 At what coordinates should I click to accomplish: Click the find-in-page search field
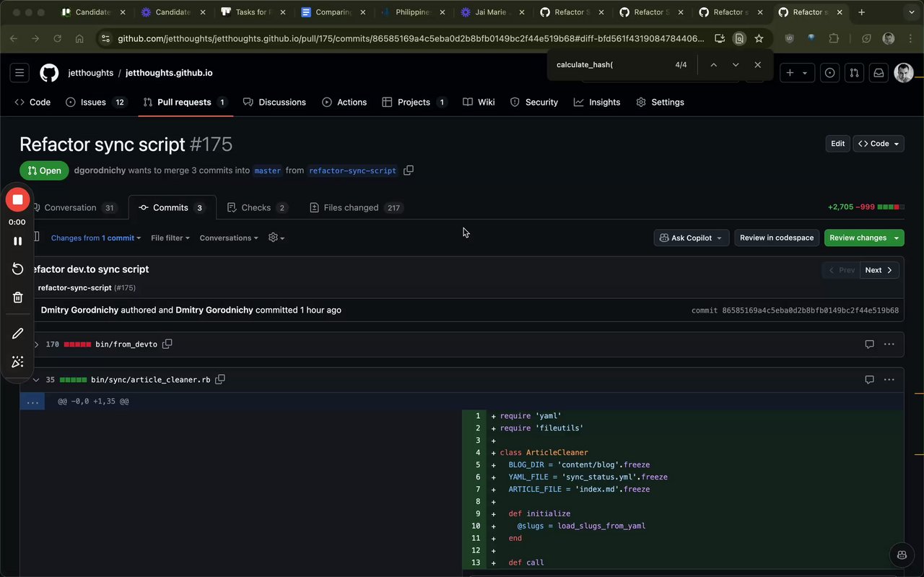tap(610, 65)
